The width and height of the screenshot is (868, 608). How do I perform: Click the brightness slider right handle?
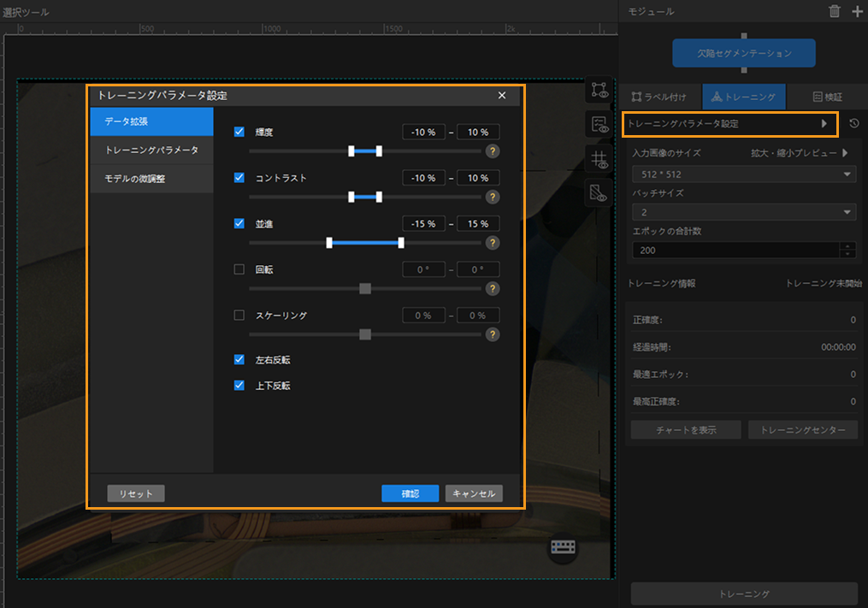coord(379,151)
